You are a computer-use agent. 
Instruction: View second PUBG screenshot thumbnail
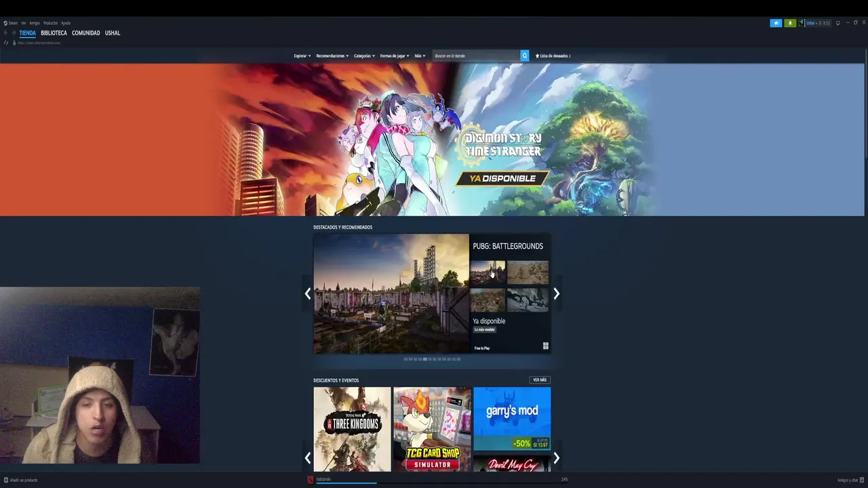coord(528,272)
